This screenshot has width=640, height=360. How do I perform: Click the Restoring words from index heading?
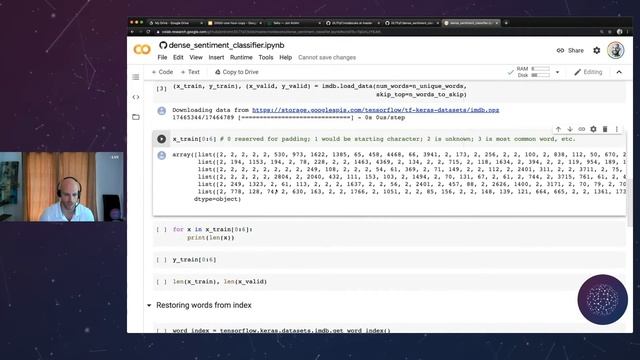click(x=204, y=305)
